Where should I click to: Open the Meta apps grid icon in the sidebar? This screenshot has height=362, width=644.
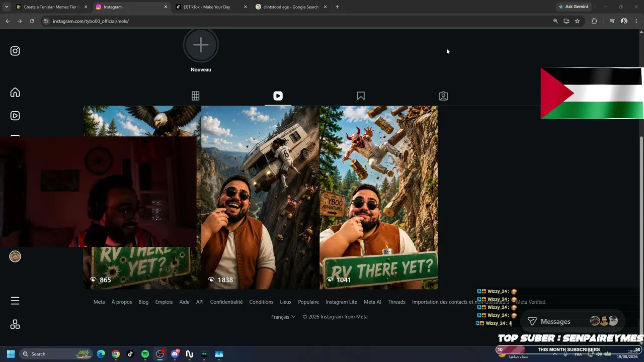(15, 324)
